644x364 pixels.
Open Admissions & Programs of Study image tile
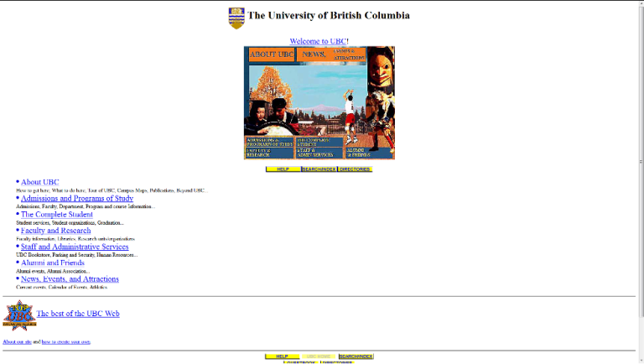[x=269, y=142]
